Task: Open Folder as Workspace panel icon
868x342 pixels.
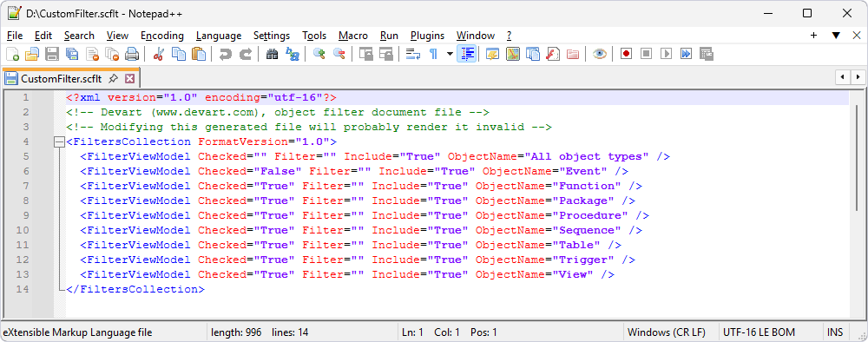Action: point(572,54)
